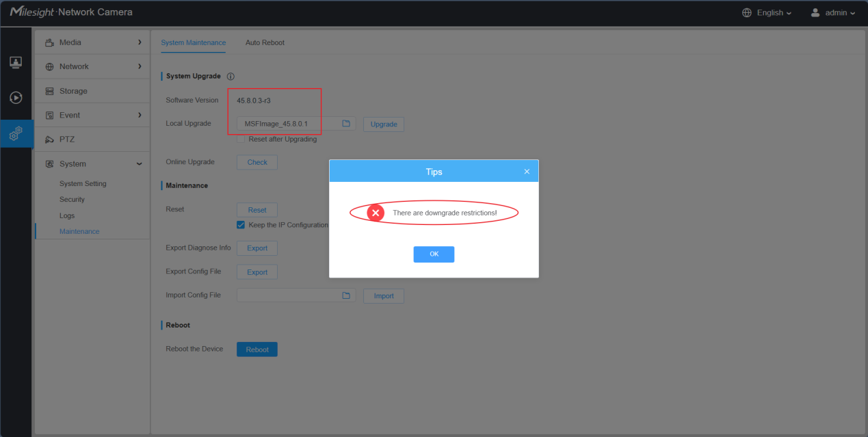Click the blue Reboot button

[x=257, y=349]
